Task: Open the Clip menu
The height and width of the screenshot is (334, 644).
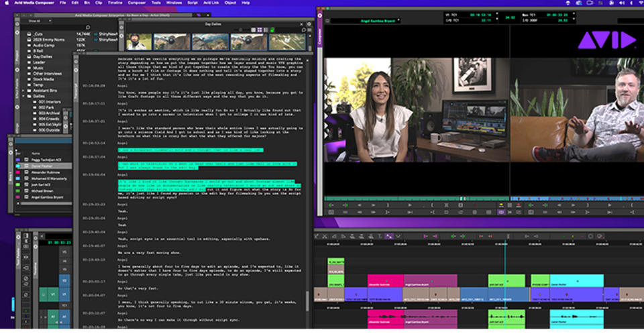Action: click(x=99, y=3)
